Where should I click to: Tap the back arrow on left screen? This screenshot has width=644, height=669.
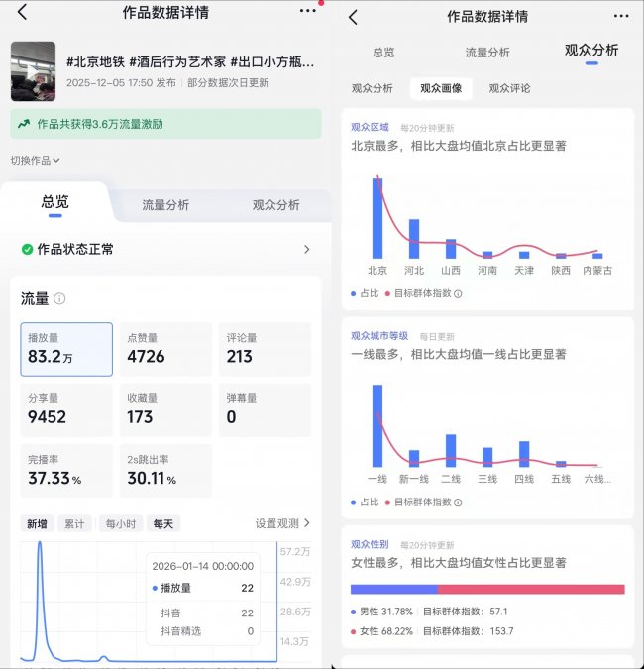pyautogui.click(x=22, y=13)
